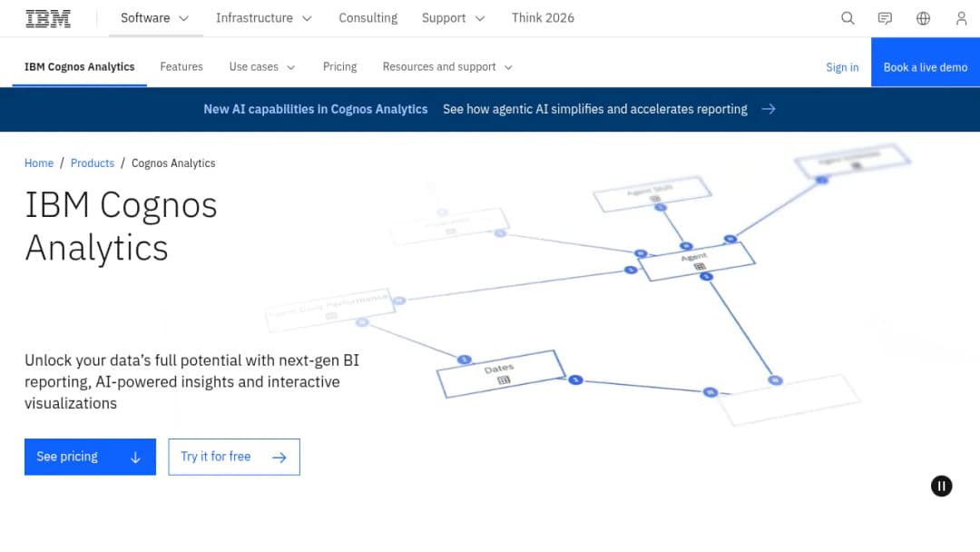980x552 pixels.
Task: Expand the Support menu
Action: [453, 18]
